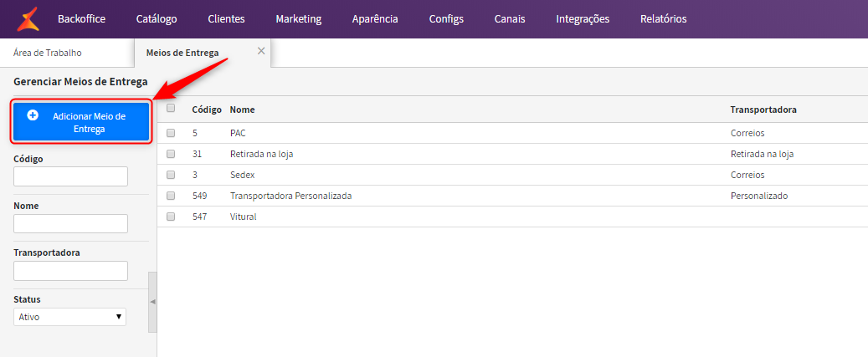Check the Vitural row checkbox

coord(171,217)
